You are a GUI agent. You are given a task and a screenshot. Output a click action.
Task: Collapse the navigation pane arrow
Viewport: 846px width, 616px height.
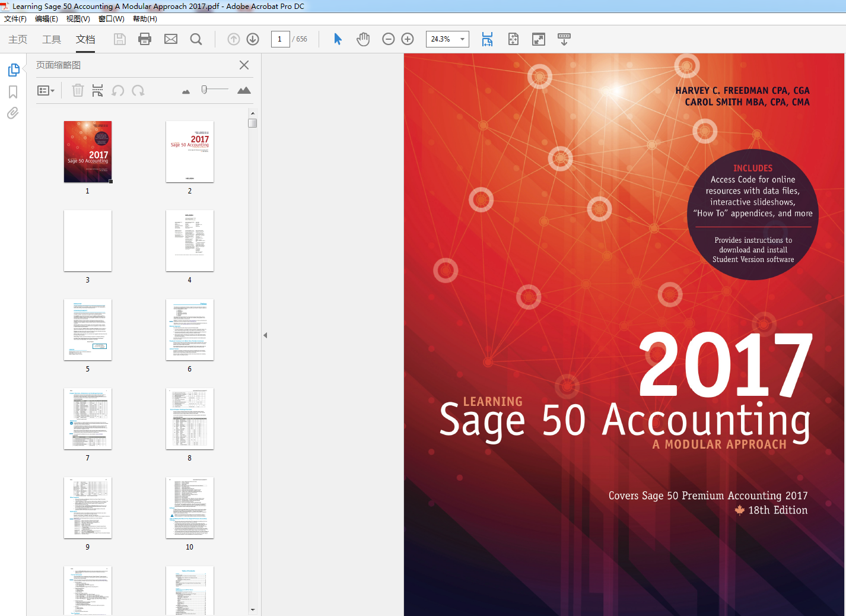point(265,335)
